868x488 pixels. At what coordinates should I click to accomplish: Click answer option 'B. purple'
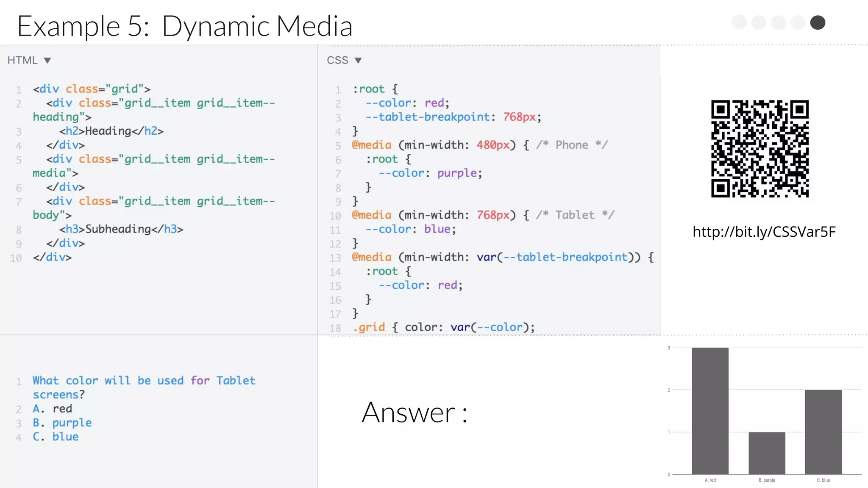coord(62,423)
